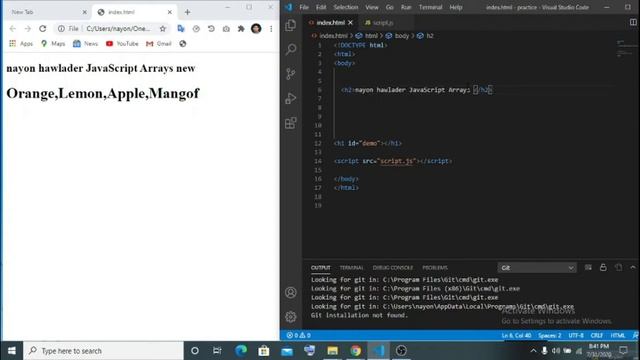
Task: Open the Chrome extensions puzzle icon
Action: pos(241,29)
